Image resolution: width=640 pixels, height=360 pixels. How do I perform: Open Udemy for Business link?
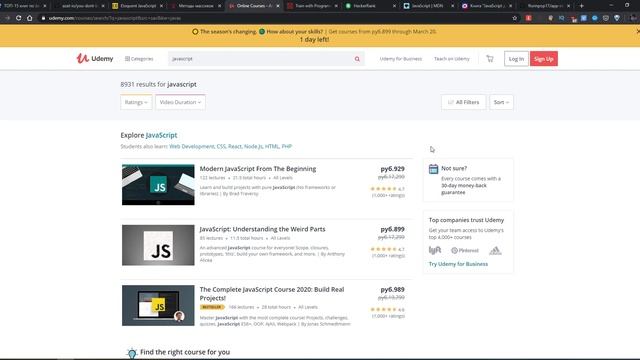point(400,59)
